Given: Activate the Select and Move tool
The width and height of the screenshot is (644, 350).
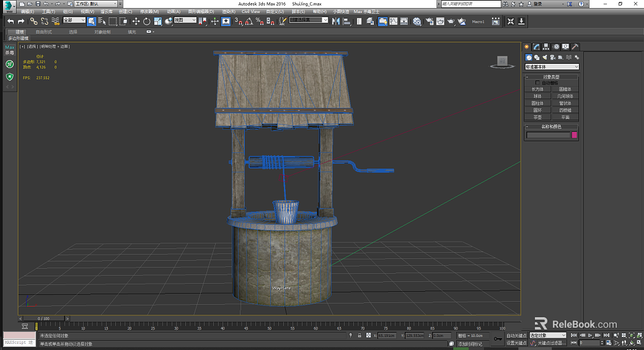Looking at the screenshot, I should tap(136, 21).
